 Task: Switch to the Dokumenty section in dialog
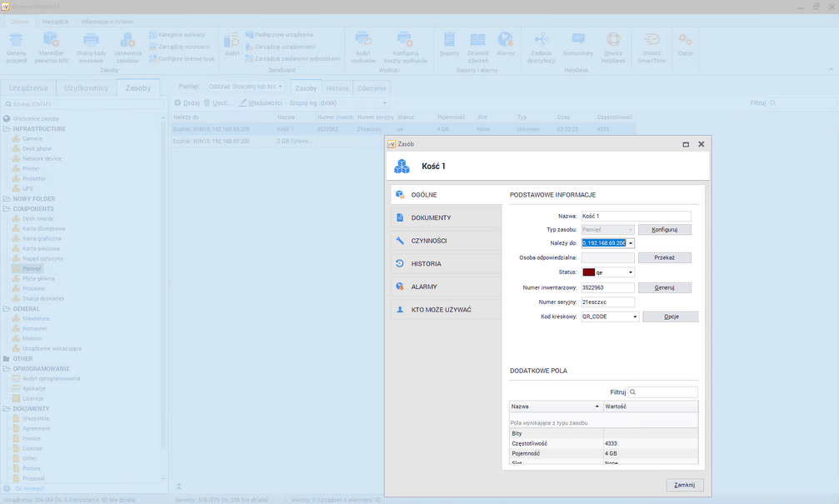point(431,217)
